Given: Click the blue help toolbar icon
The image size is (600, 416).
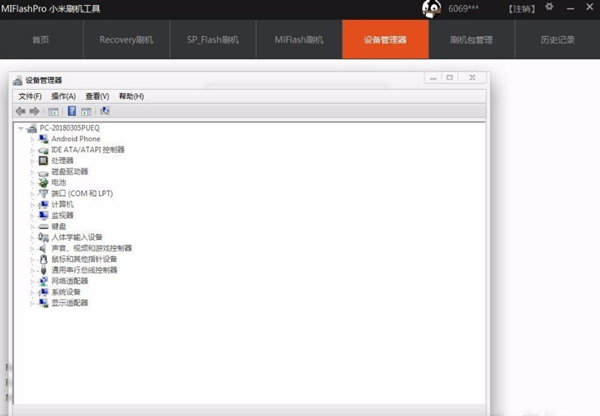Looking at the screenshot, I should (72, 111).
